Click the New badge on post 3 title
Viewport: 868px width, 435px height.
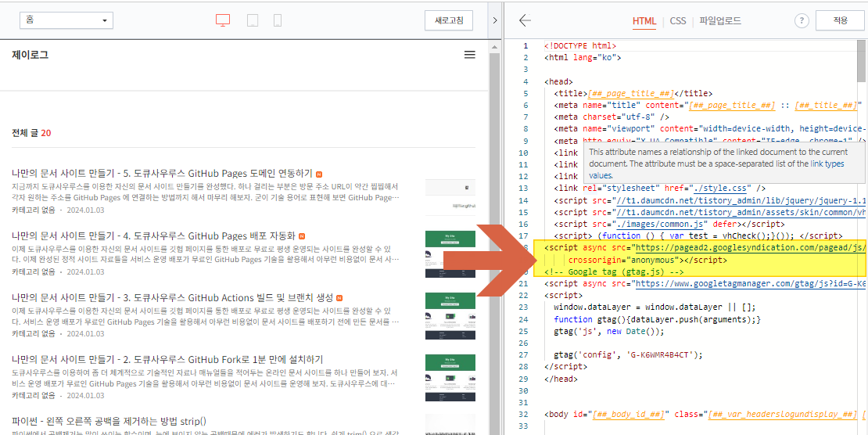(339, 297)
